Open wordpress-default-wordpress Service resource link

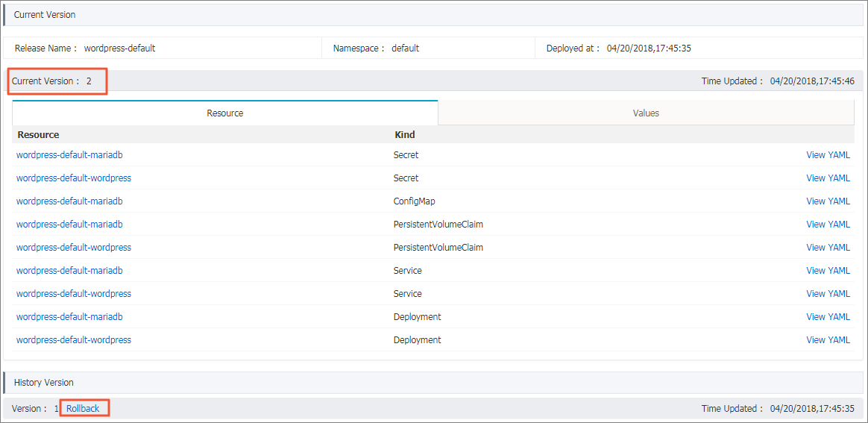[74, 293]
